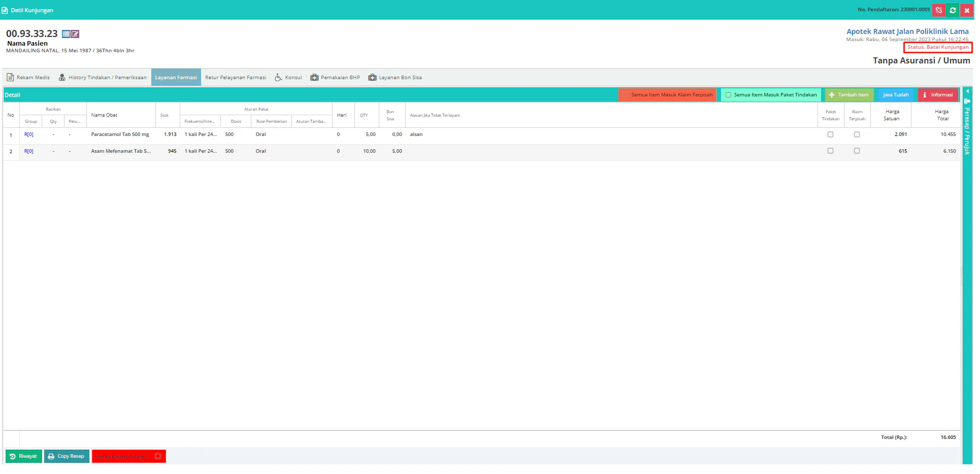Screen dimensions: 980x474
Task: Go to the Konsul tab
Action: pyautogui.click(x=288, y=78)
